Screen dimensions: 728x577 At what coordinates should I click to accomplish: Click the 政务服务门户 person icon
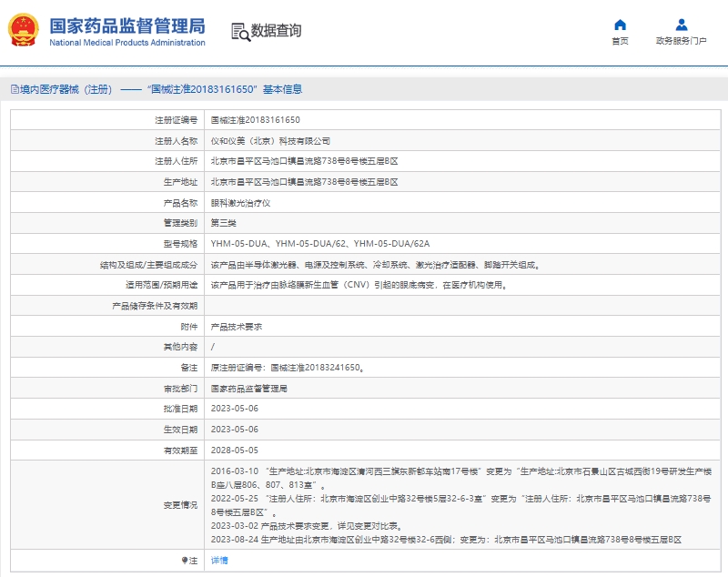coord(681,25)
